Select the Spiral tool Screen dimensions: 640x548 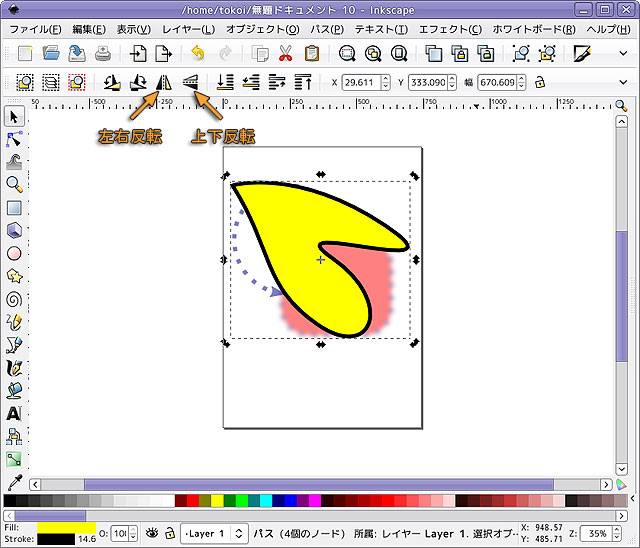14,299
